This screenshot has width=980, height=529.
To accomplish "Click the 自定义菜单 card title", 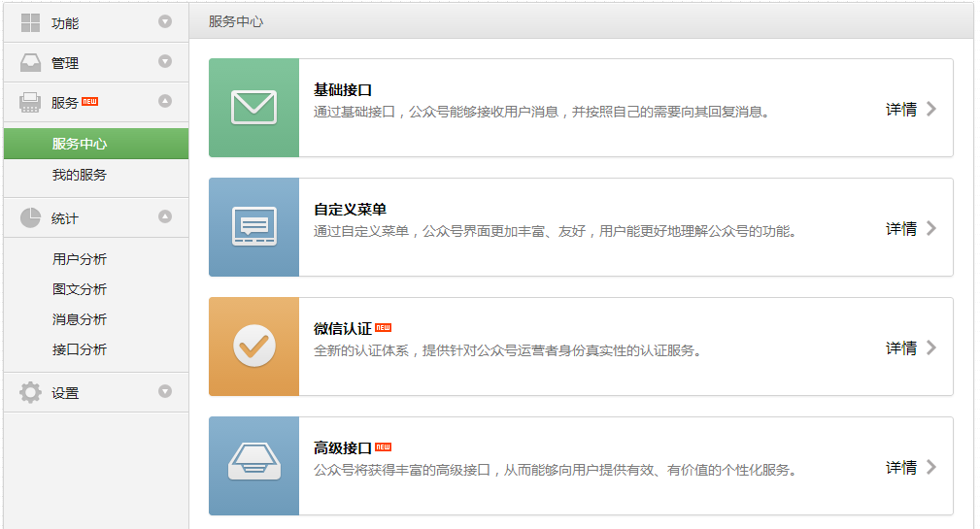I will click(x=350, y=210).
